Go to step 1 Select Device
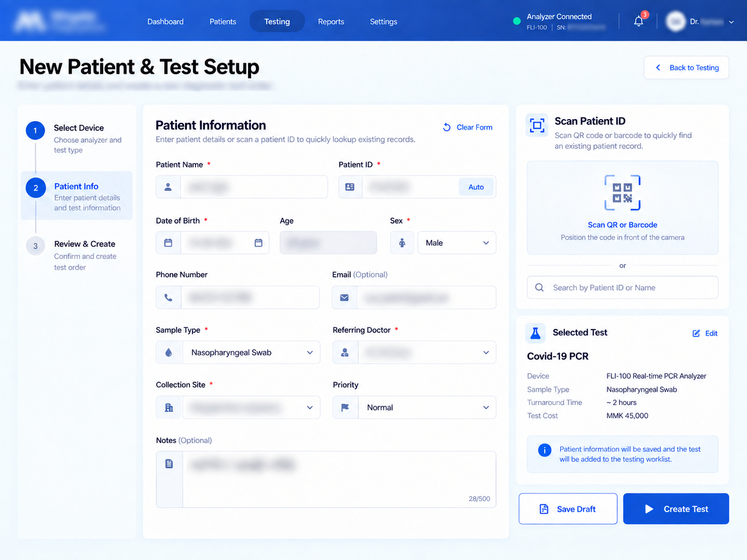 (x=76, y=138)
